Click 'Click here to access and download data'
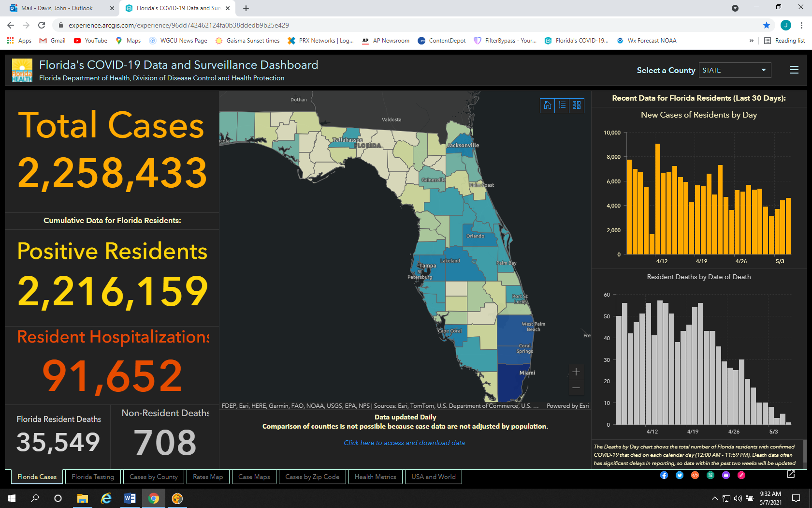 tap(405, 443)
